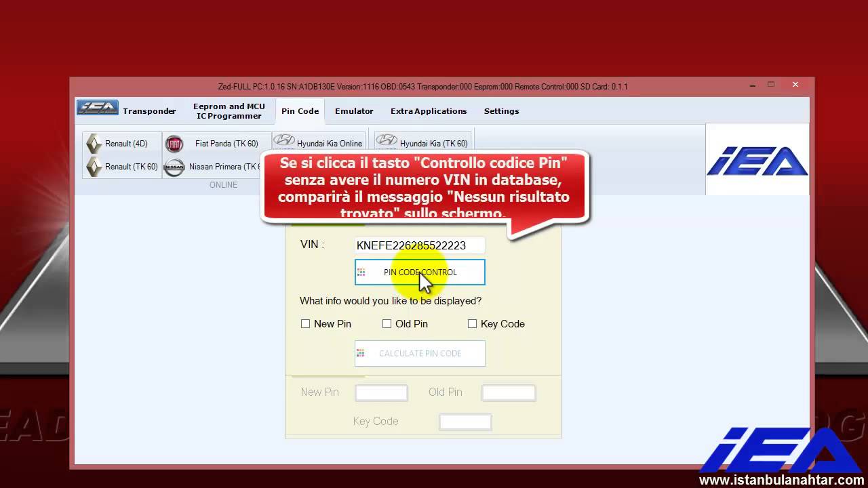Go to the Settings tab
868x488 pixels.
(501, 111)
